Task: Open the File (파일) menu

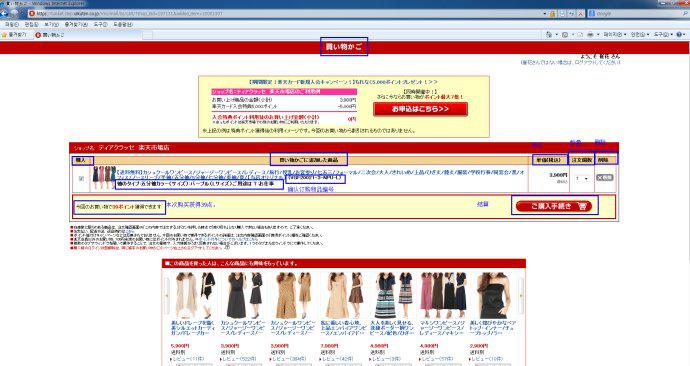Action: tap(12, 25)
